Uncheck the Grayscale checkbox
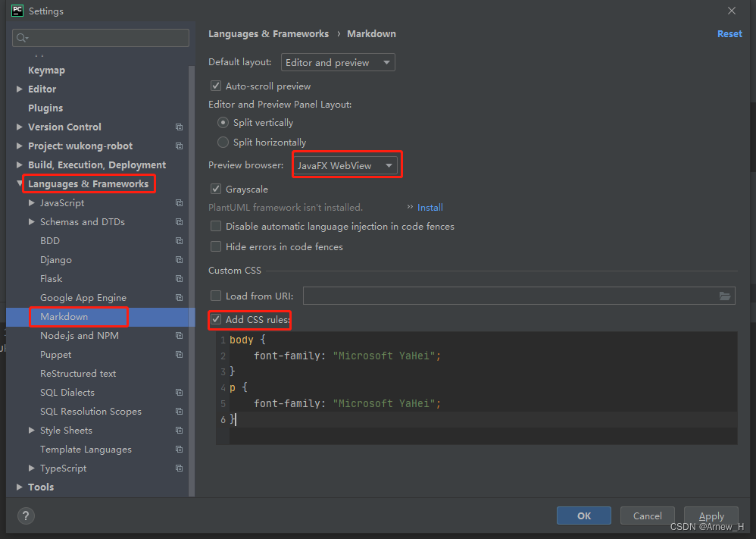Screen dimensions: 756x539 coord(216,189)
